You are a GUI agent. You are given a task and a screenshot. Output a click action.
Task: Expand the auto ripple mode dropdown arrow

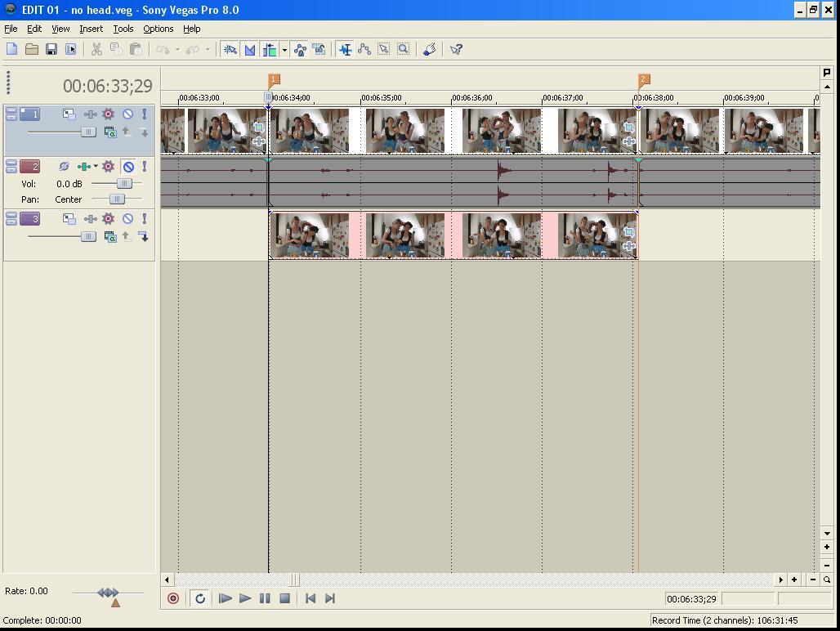point(284,50)
